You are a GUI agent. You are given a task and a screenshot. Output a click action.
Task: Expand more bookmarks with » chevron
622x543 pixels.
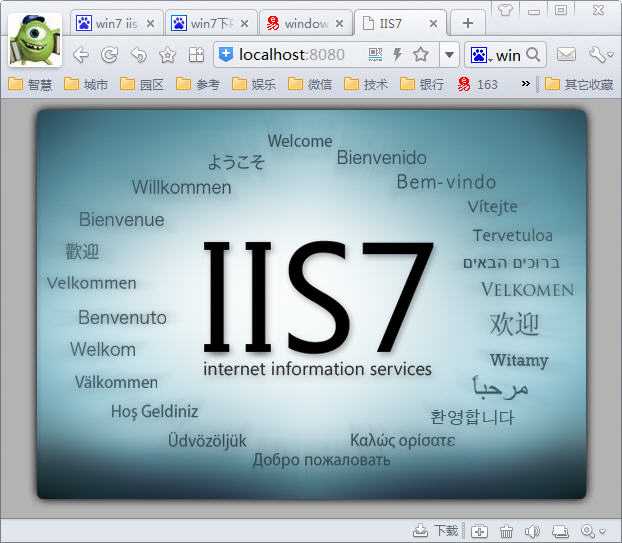pyautogui.click(x=526, y=84)
